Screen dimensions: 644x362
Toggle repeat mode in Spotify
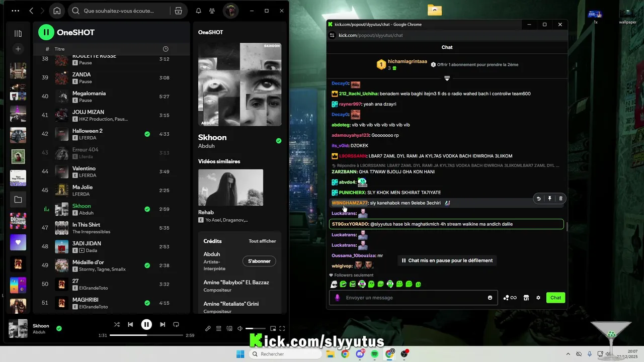pos(176,325)
